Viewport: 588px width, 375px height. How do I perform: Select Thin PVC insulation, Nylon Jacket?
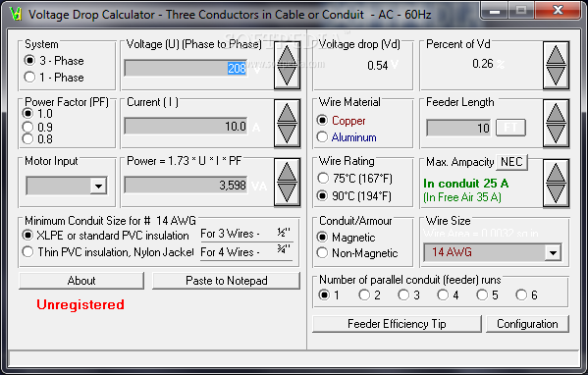tap(108, 251)
